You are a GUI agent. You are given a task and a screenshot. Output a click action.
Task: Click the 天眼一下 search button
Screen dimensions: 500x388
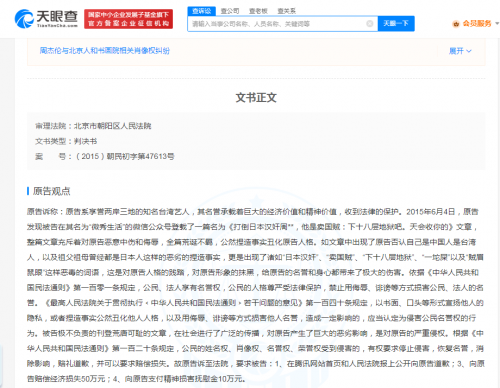(396, 23)
